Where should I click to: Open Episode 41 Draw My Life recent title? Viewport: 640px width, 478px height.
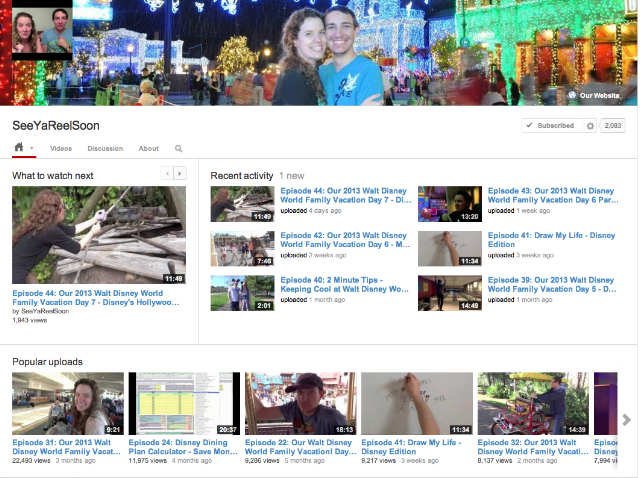coord(551,240)
